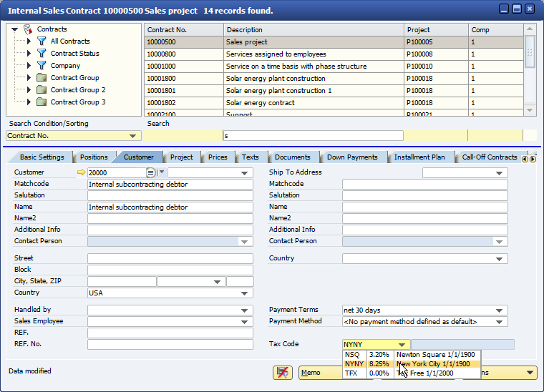The height and width of the screenshot is (392, 544).
Task: Open the Search Condition/Sorting dropdown
Action: [132, 136]
